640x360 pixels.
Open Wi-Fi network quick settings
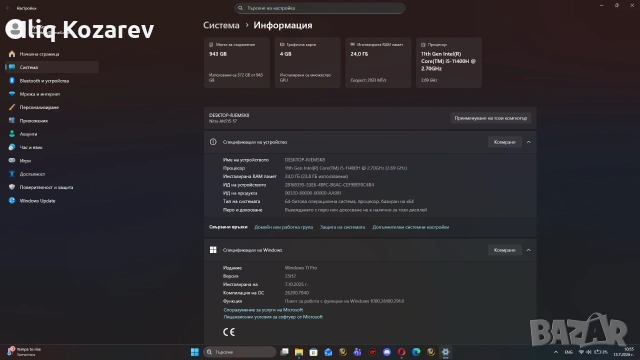[x=581, y=352]
